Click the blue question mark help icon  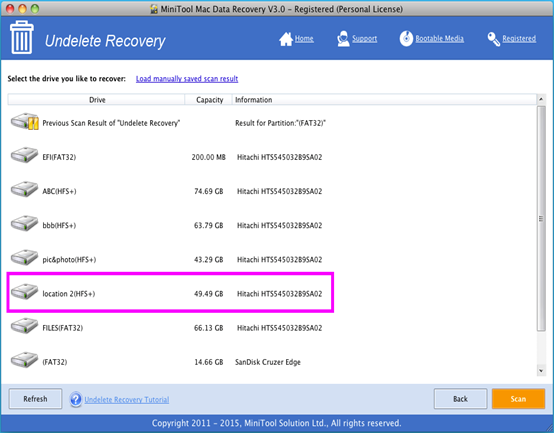(76, 399)
